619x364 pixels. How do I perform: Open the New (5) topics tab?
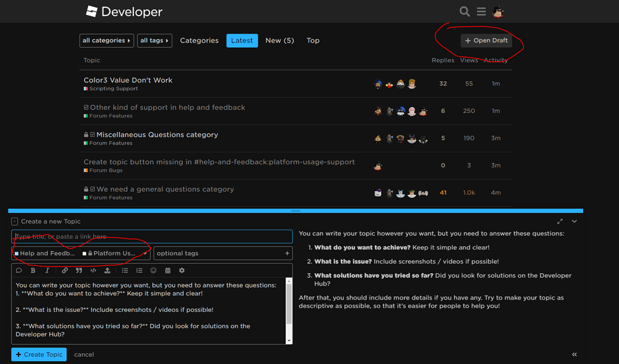pos(279,40)
